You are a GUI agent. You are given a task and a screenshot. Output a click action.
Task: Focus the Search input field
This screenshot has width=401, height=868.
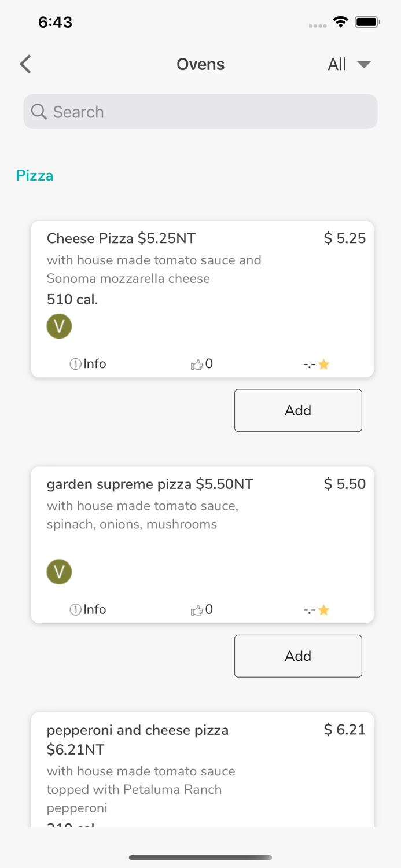tap(208, 112)
